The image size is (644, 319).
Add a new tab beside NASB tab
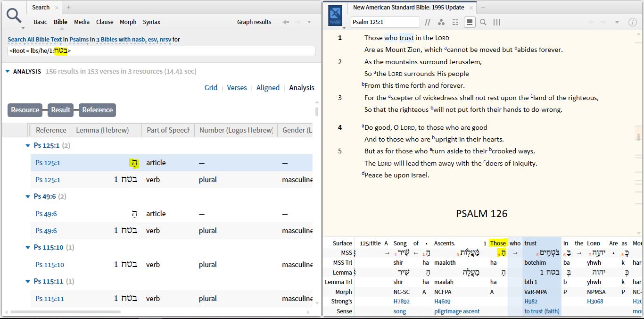483,8
